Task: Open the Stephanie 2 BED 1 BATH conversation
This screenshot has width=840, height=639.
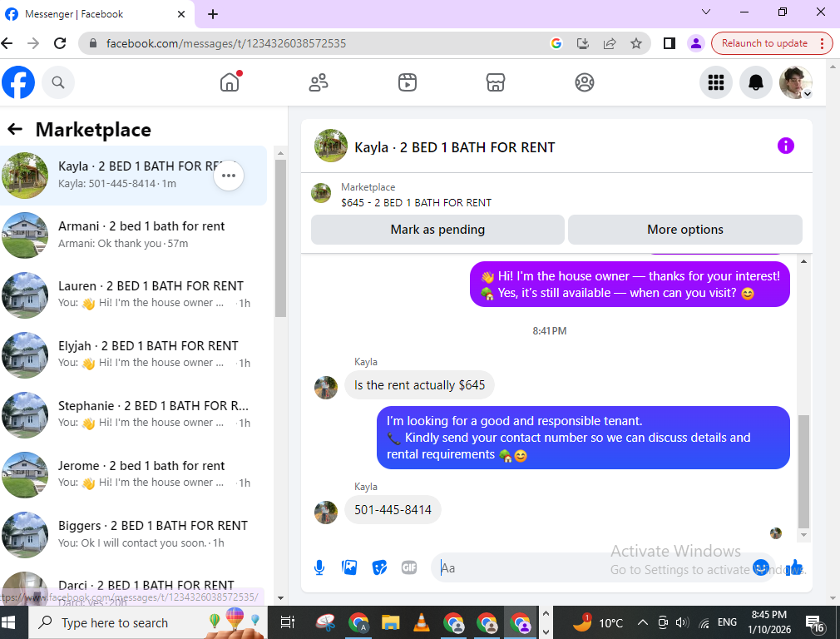Action: point(133,415)
